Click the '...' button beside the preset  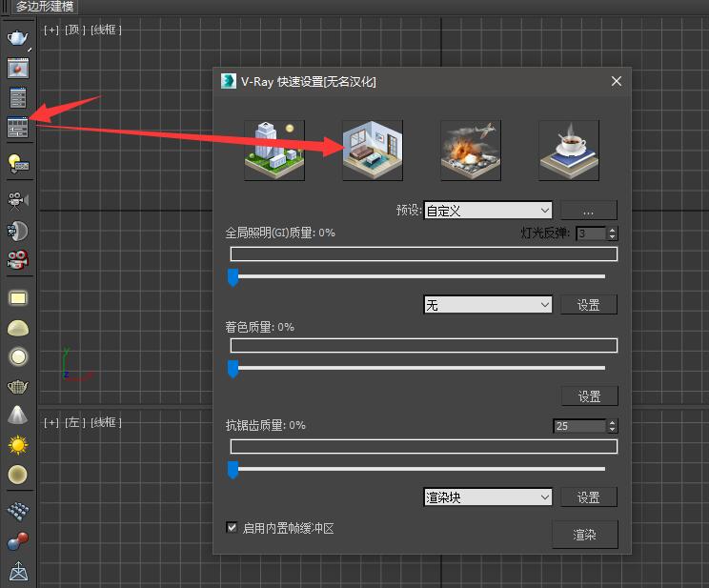588,211
